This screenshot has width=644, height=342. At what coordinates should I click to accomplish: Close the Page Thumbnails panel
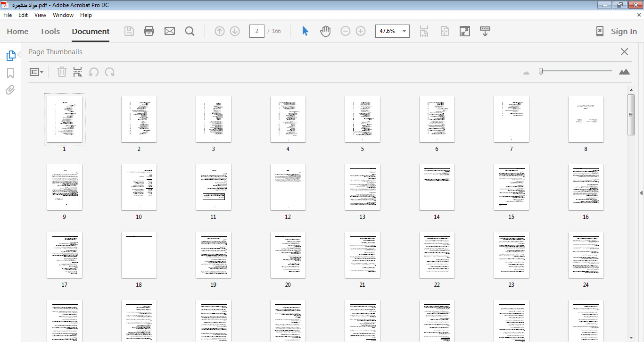(x=624, y=52)
